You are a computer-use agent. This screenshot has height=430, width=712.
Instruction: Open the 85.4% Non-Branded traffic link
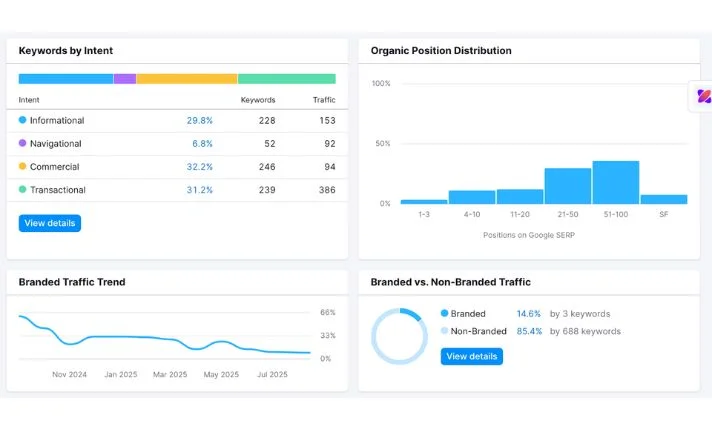[x=528, y=331]
